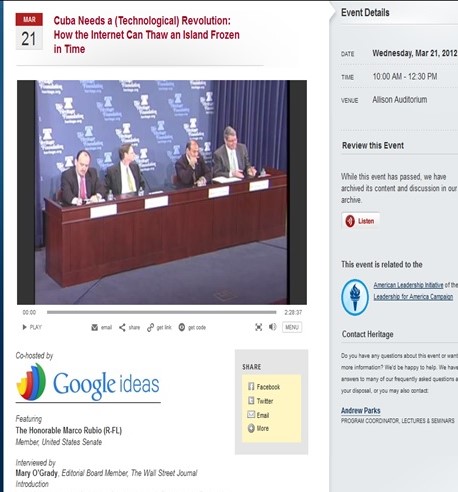The image size is (458, 492).
Task: Mute the video volume speaker
Action: pos(272,327)
